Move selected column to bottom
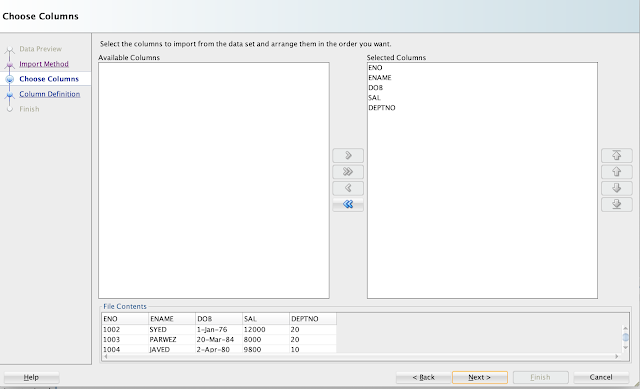 617,205
